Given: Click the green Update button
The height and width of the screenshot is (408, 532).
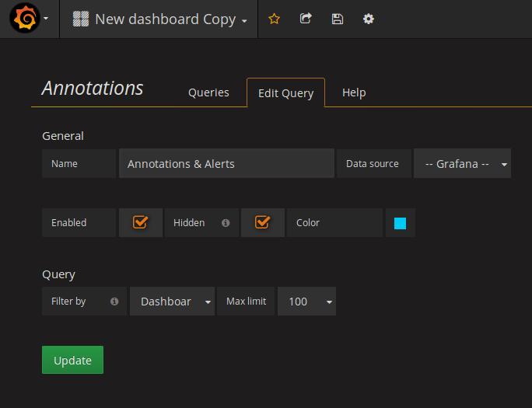Looking at the screenshot, I should pyautogui.click(x=72, y=361).
